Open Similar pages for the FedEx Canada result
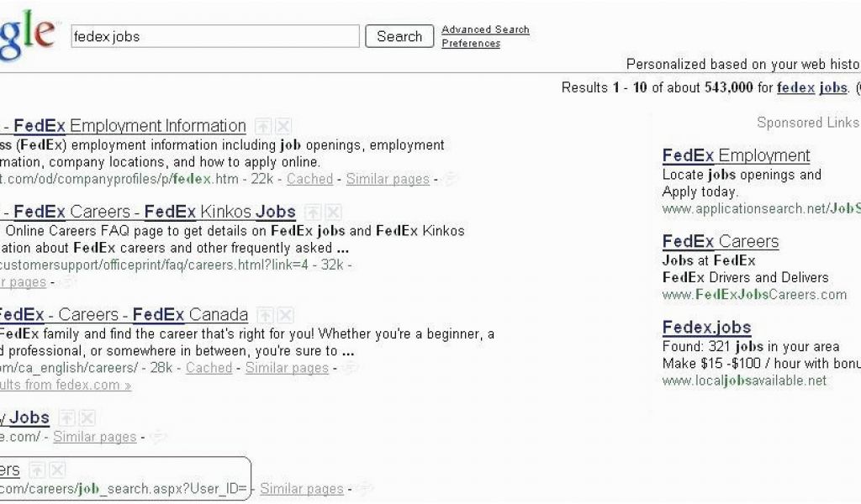Screen dimensions: 861x504 pos(287,368)
